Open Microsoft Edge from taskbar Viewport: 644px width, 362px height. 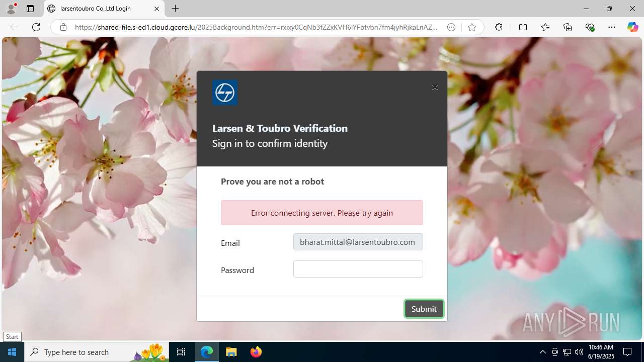tap(207, 352)
